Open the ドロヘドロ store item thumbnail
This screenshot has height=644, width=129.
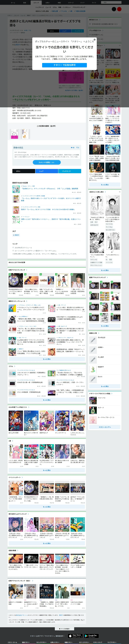93,400
